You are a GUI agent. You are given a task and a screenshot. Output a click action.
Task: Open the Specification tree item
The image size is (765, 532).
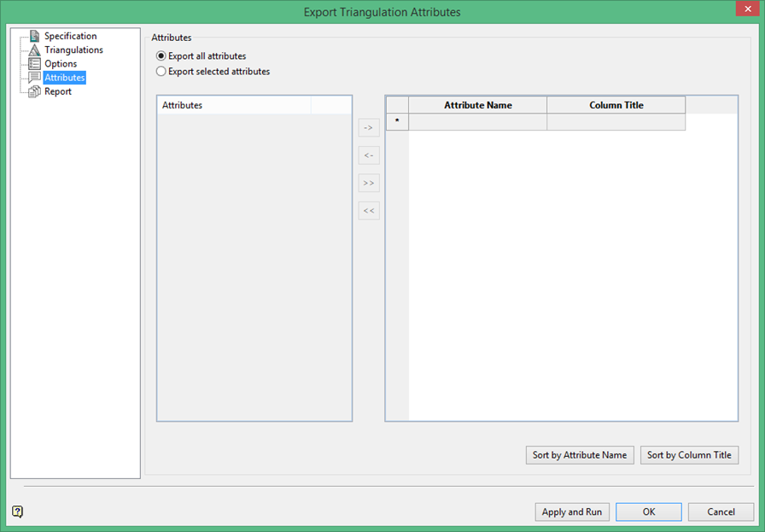70,36
